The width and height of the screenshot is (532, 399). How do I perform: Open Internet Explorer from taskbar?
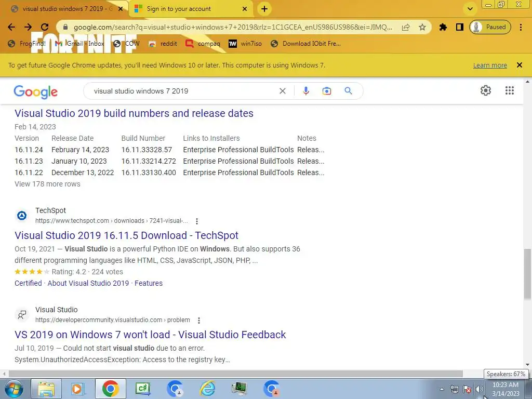pyautogui.click(x=207, y=389)
